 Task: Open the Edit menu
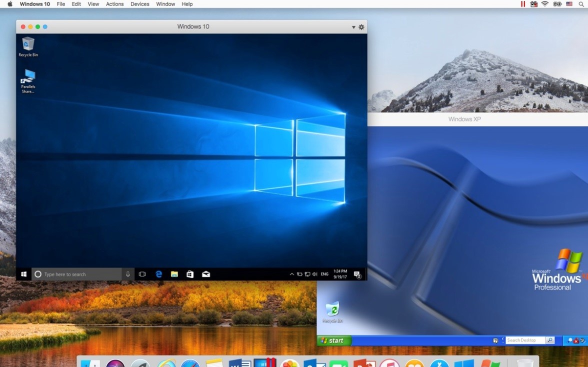[76, 4]
